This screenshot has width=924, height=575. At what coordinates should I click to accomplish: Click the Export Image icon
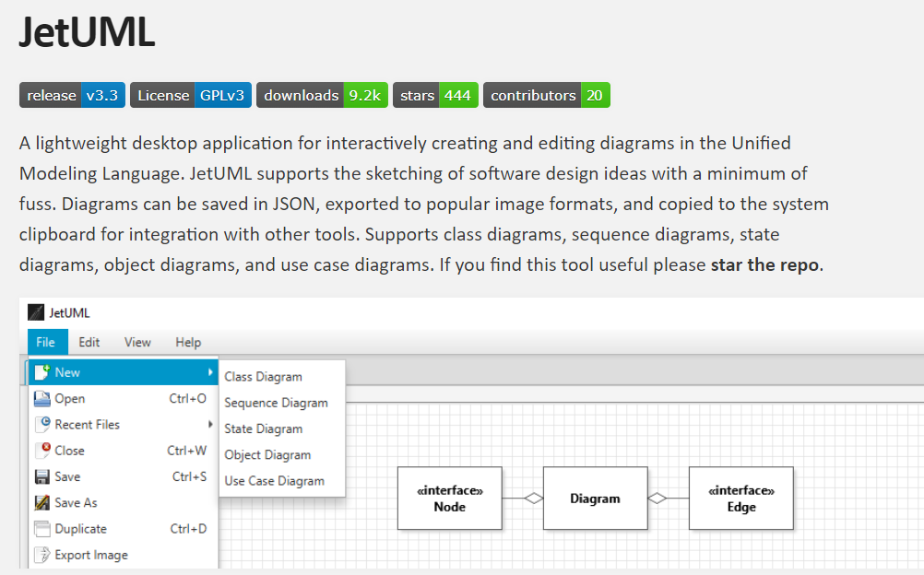[41, 555]
